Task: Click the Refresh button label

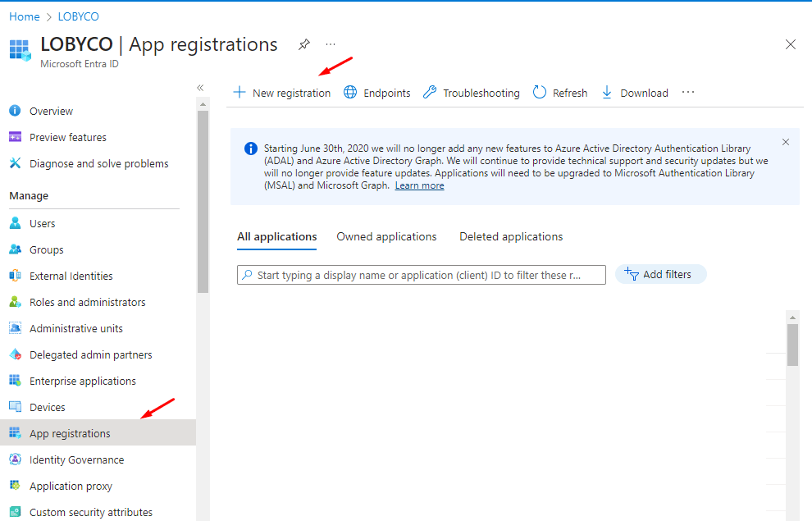Action: [x=570, y=94]
